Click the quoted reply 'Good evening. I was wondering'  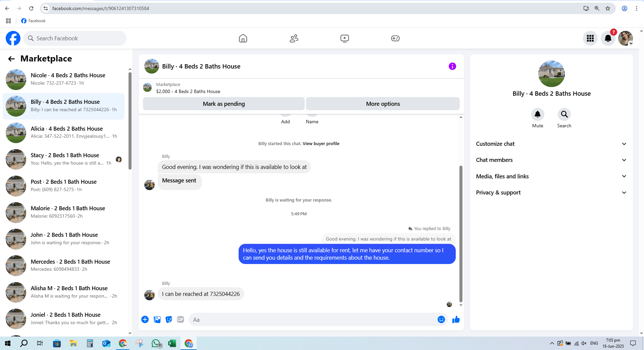388,239
